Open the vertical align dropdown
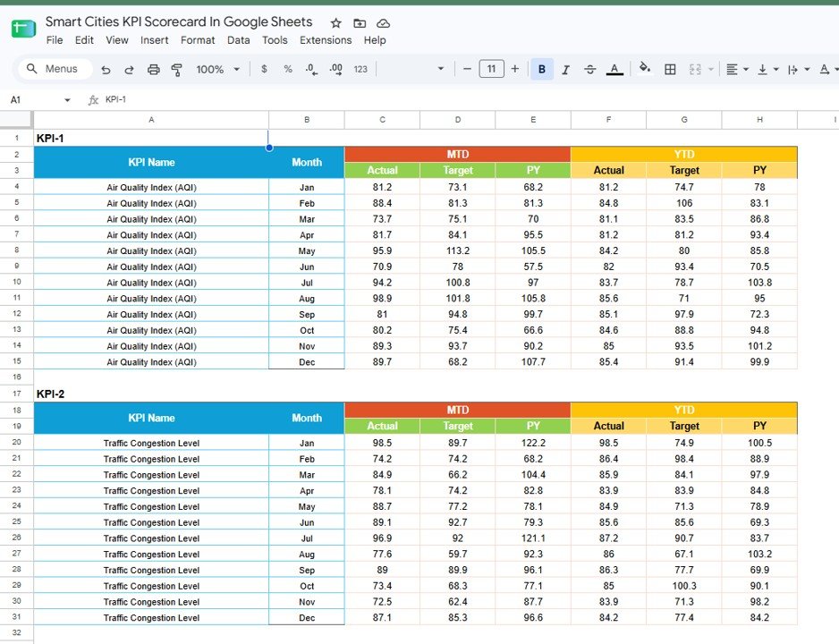Image resolution: width=839 pixels, height=644 pixels. pyautogui.click(x=767, y=70)
